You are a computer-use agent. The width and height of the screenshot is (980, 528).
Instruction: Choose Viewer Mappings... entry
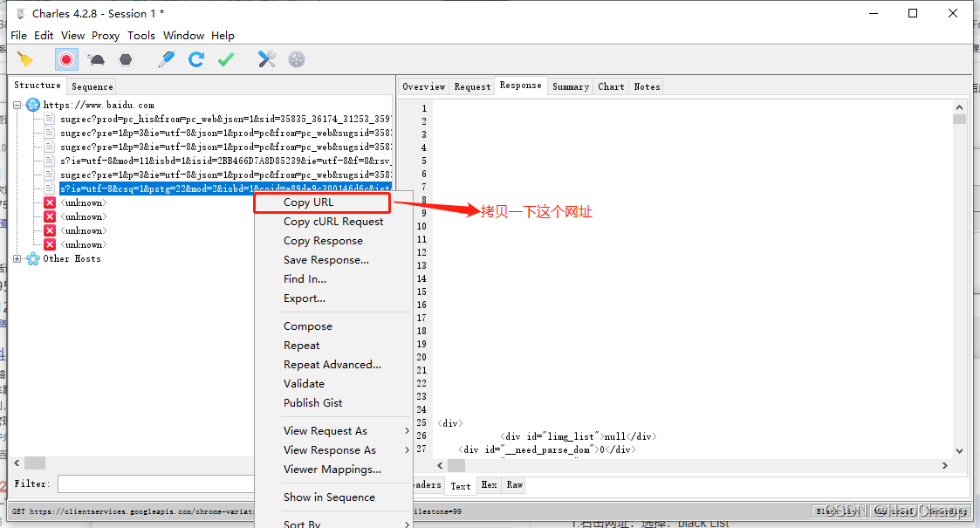333,470
